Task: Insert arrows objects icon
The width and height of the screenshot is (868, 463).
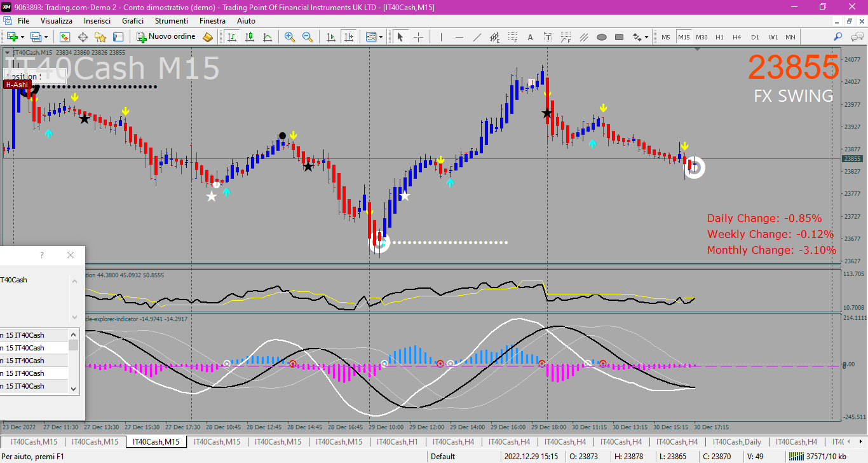Action: [637, 37]
